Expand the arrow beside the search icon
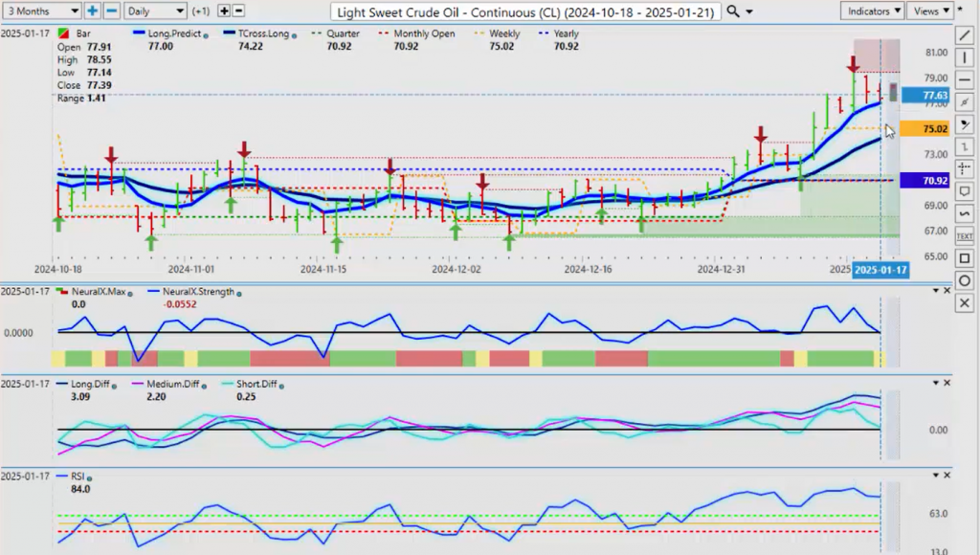Screen dimensions: 980x555 tap(748, 11)
